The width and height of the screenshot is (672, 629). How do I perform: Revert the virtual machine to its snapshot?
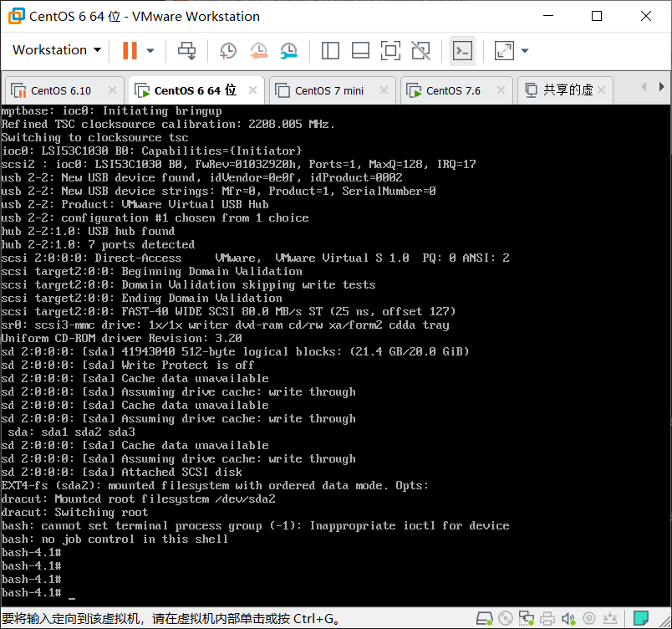tap(258, 50)
